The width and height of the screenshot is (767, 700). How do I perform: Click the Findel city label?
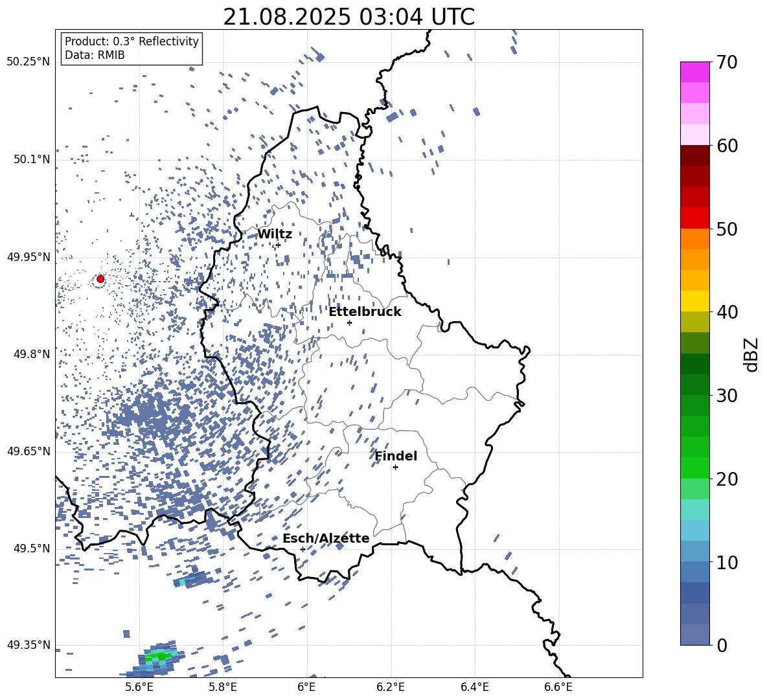pos(396,456)
